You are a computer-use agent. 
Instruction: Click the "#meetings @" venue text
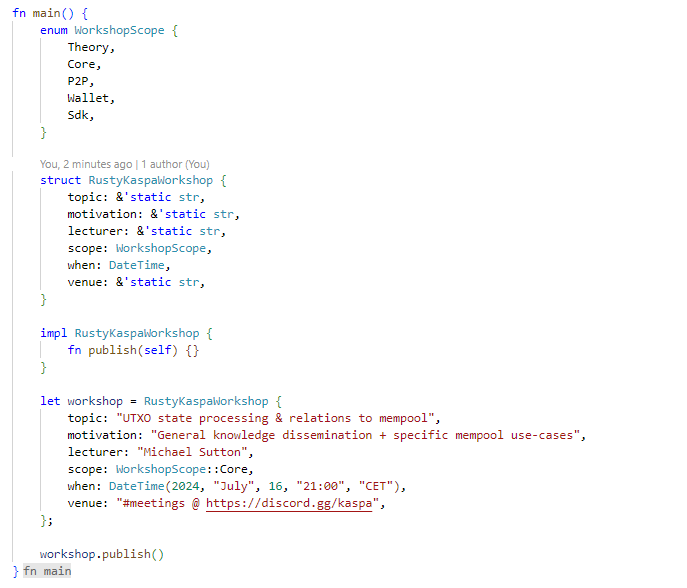click(x=158, y=503)
